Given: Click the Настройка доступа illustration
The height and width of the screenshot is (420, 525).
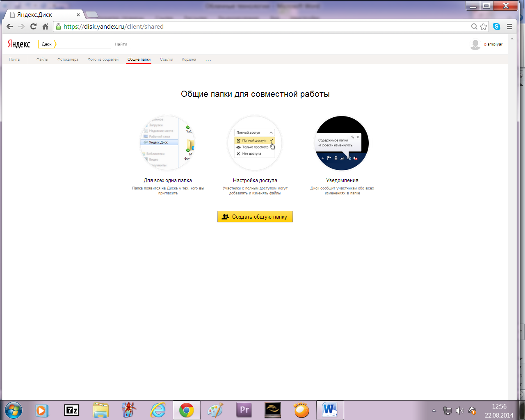Looking at the screenshot, I should [x=255, y=143].
